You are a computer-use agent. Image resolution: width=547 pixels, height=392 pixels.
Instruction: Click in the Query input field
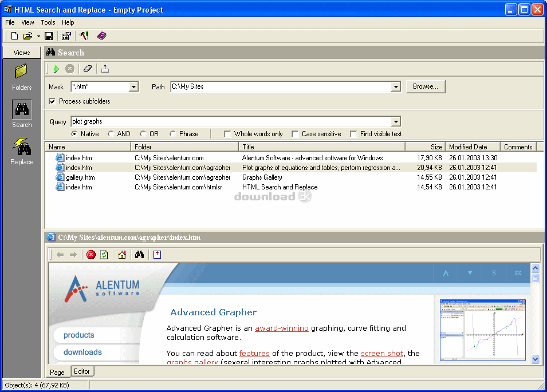(x=231, y=122)
